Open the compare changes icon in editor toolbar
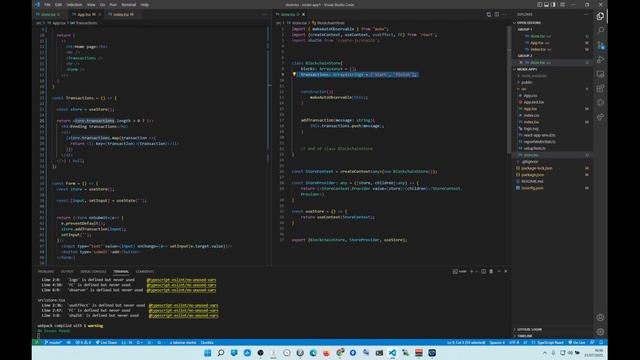Screen dimensions: 640x360 [489, 14]
